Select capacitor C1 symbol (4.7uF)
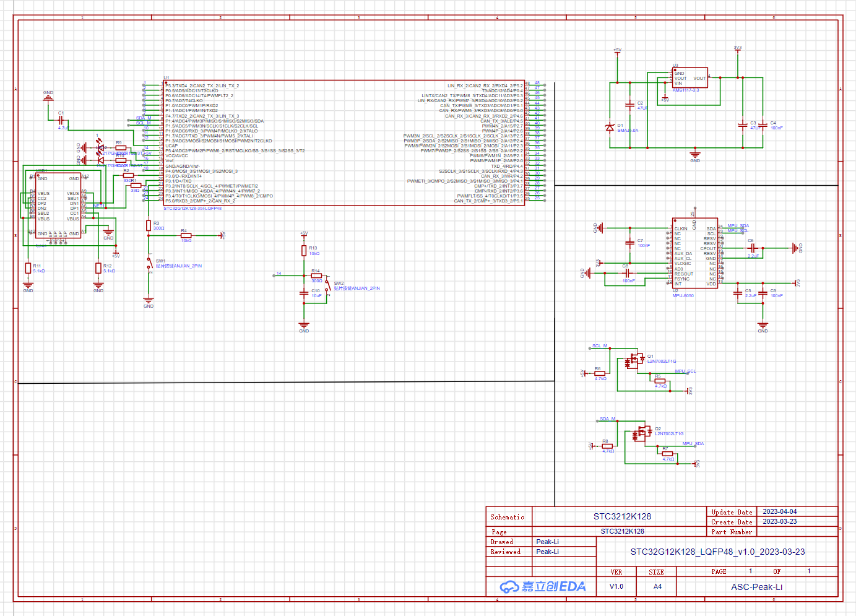The height and width of the screenshot is (616, 856). [x=61, y=121]
